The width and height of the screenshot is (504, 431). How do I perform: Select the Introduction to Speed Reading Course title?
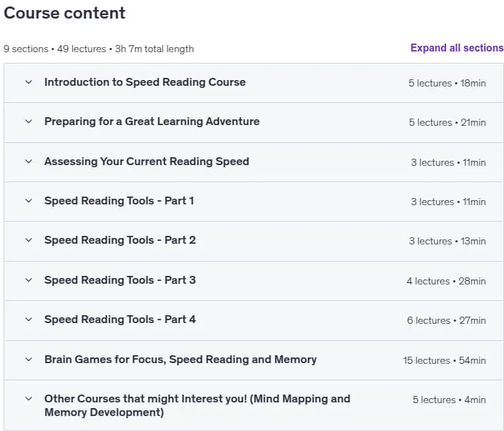[x=145, y=82]
